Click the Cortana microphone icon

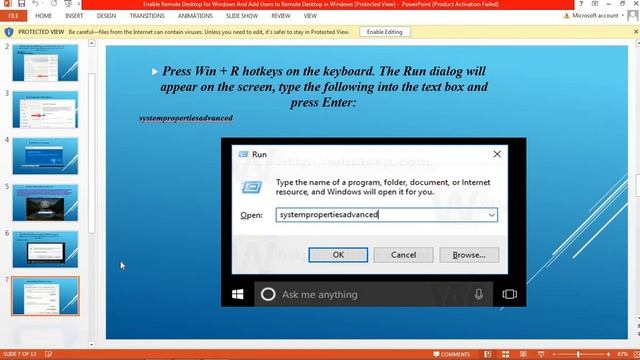(x=479, y=294)
